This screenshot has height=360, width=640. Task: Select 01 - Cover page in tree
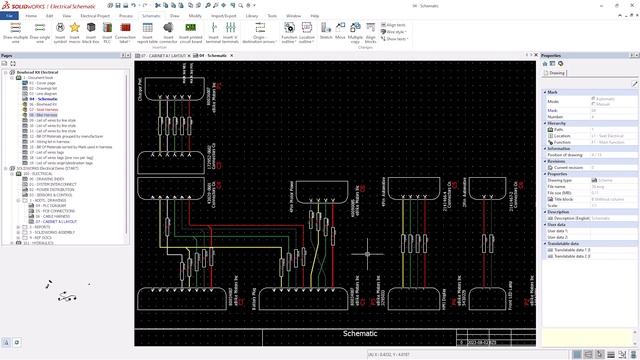(42, 83)
